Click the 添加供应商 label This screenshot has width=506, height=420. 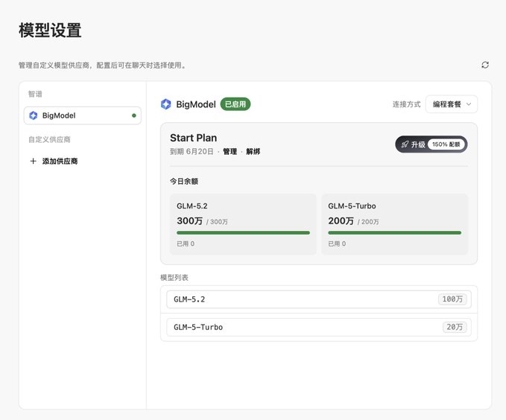point(60,161)
